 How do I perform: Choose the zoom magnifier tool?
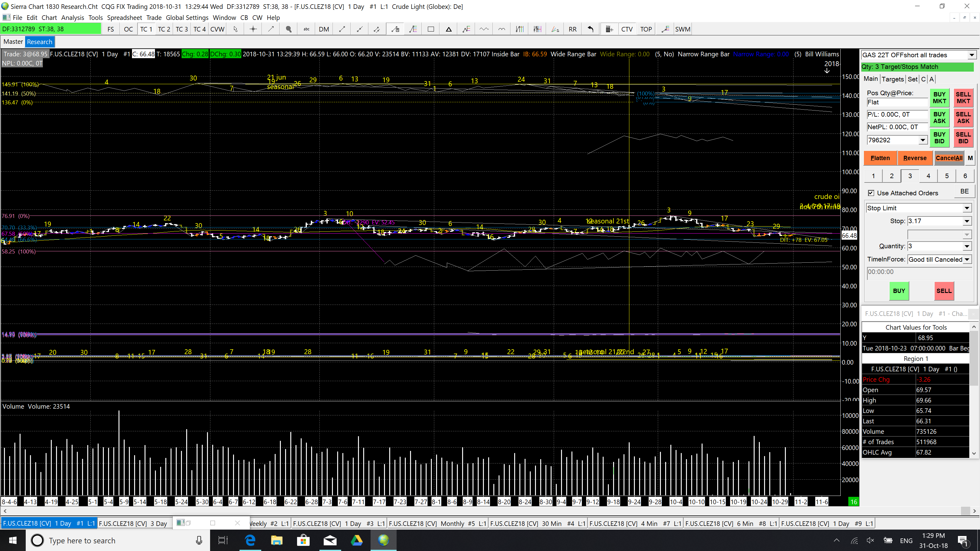[x=288, y=29]
